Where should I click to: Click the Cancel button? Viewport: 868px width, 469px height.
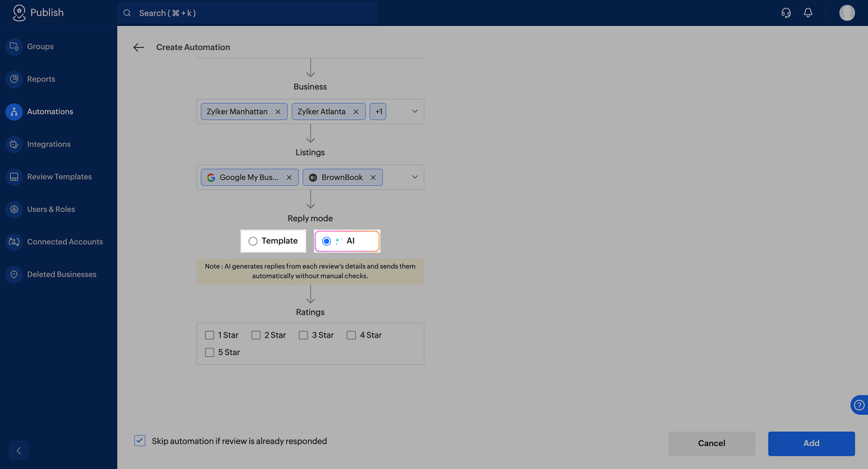711,443
